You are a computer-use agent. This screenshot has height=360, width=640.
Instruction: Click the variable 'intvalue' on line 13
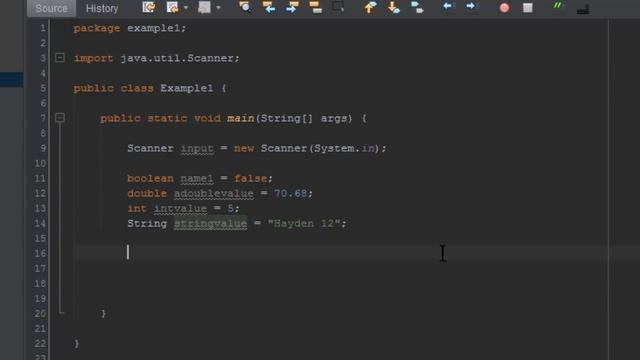point(180,209)
